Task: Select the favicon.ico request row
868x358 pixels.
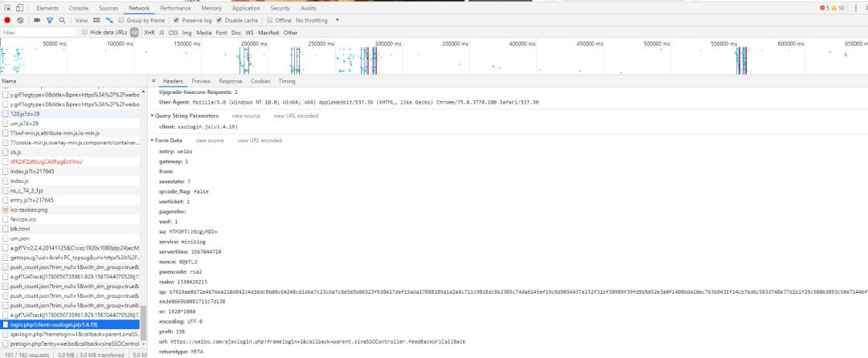Action: click(x=70, y=219)
